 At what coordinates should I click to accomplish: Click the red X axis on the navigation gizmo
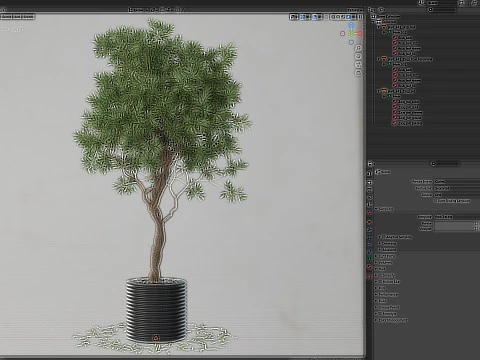pos(360,33)
